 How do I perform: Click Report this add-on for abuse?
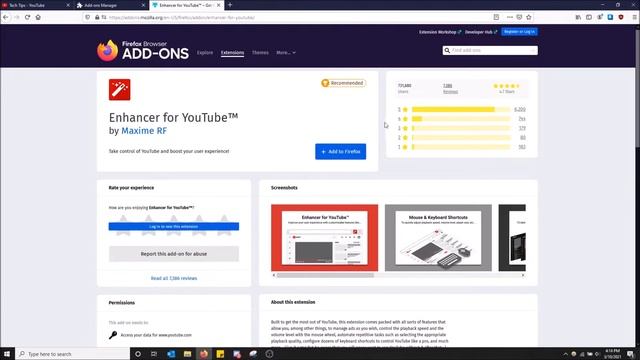coord(174,254)
